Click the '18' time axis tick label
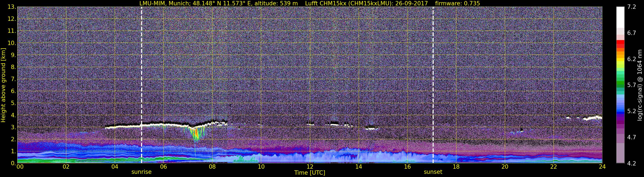This screenshot has height=177, width=644. tap(456, 167)
